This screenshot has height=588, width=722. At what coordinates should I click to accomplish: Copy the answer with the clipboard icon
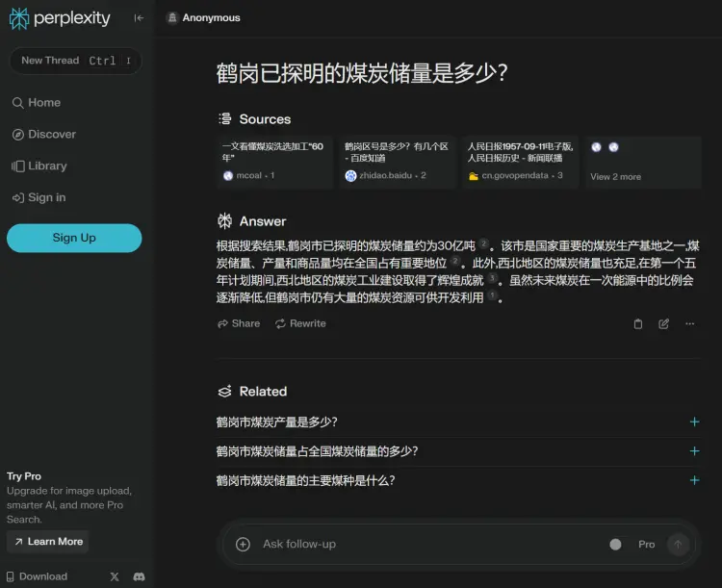point(637,323)
